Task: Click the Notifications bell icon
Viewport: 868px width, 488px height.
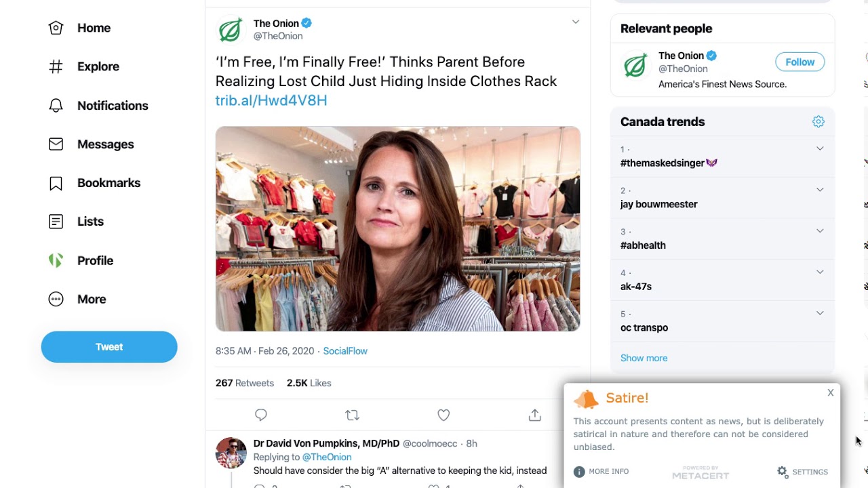Action: click(x=56, y=106)
